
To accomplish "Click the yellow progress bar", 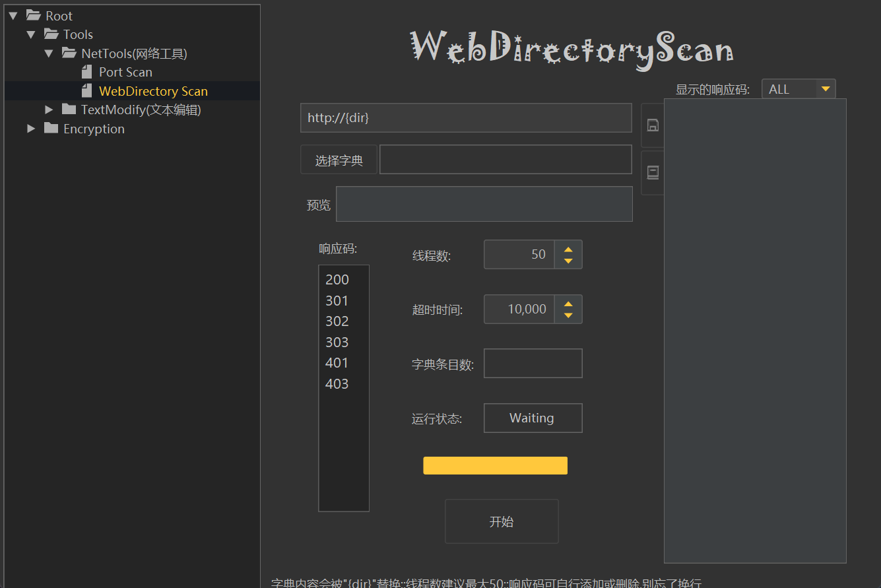I will pos(495,465).
